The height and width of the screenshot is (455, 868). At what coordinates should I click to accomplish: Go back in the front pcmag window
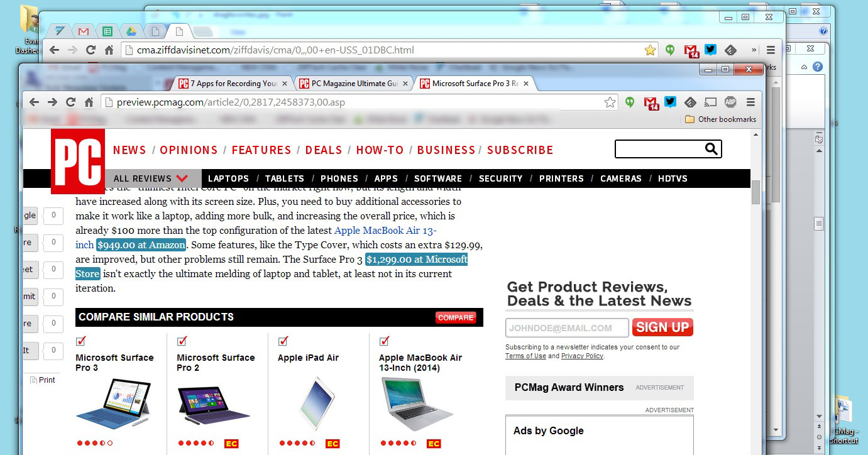(x=34, y=102)
